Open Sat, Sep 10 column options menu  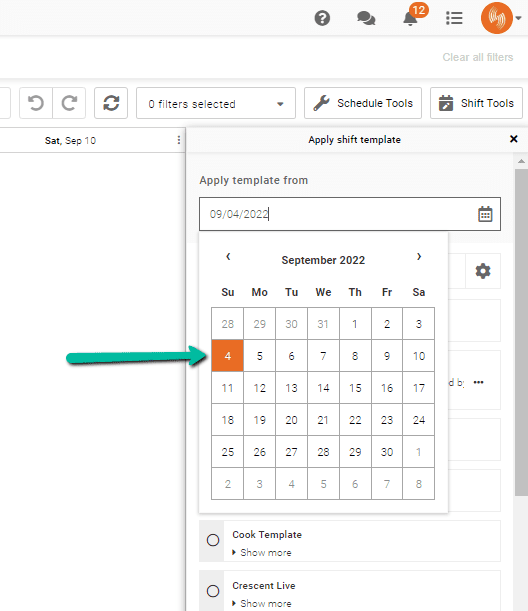(x=179, y=140)
